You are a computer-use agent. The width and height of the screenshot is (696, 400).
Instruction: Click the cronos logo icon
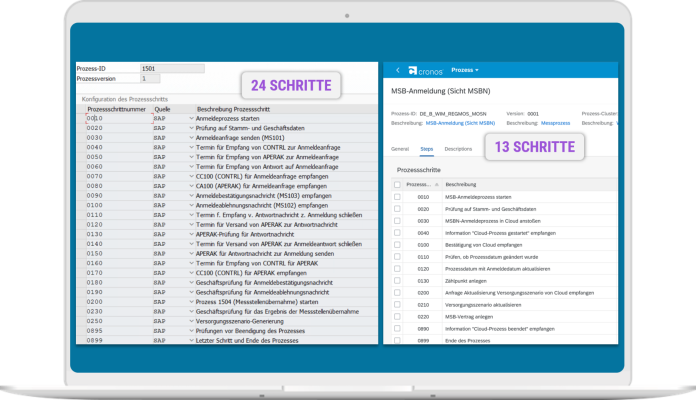(x=413, y=71)
